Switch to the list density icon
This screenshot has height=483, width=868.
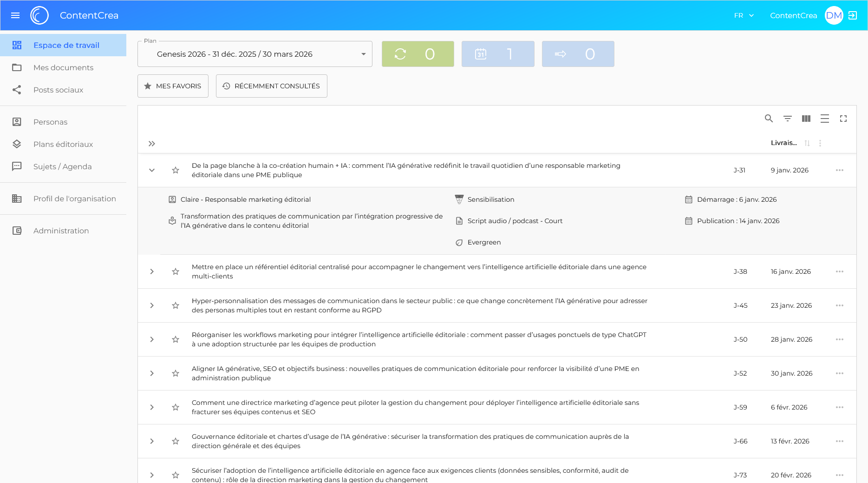(x=825, y=119)
